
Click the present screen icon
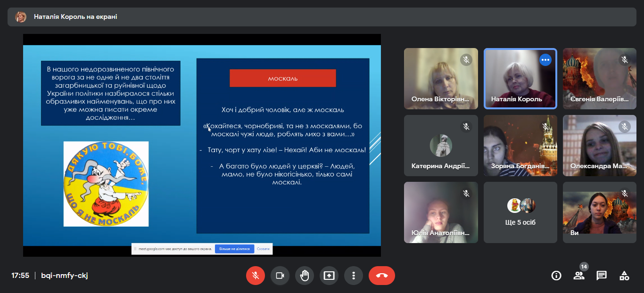pos(329,276)
